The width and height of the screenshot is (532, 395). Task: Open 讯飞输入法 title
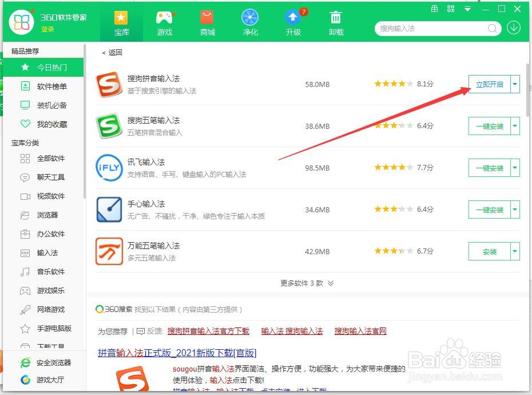146,163
